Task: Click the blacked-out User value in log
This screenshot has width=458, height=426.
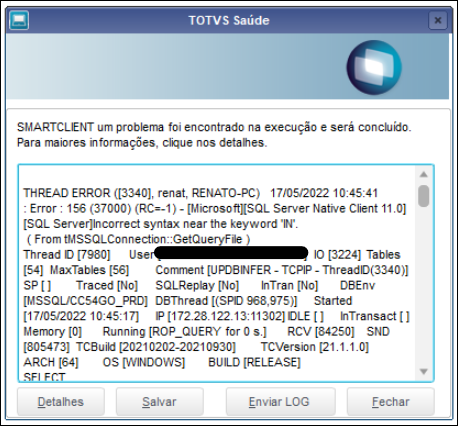Action: coord(232,253)
